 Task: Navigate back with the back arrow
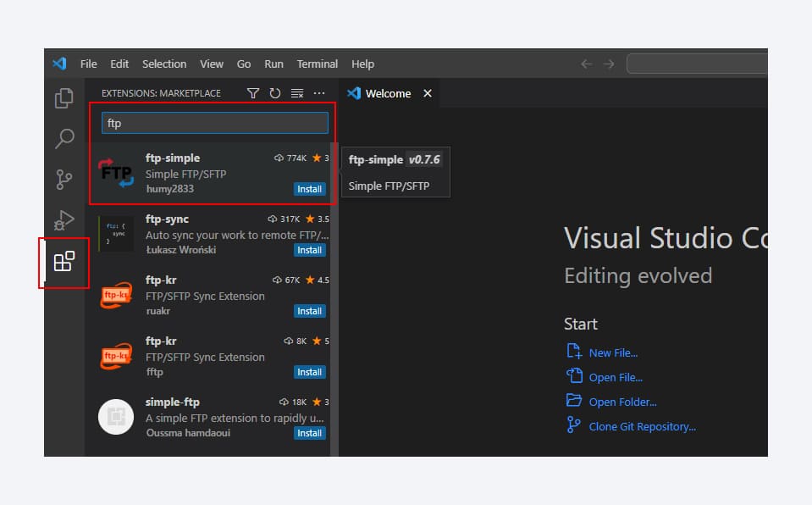point(586,64)
